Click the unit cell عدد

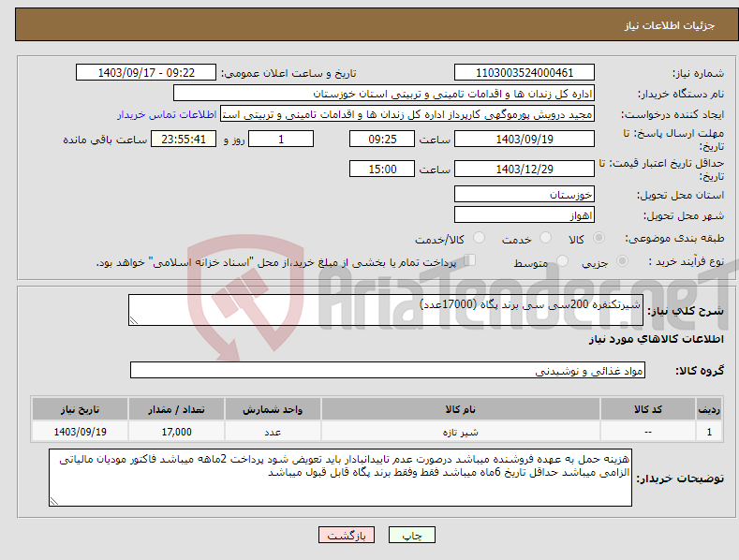[x=273, y=432]
